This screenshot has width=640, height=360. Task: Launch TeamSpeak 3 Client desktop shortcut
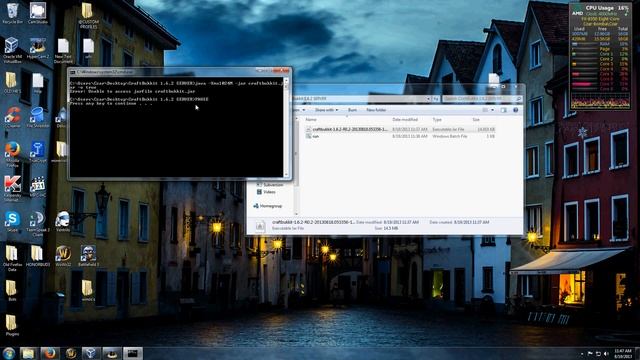pyautogui.click(x=38, y=224)
